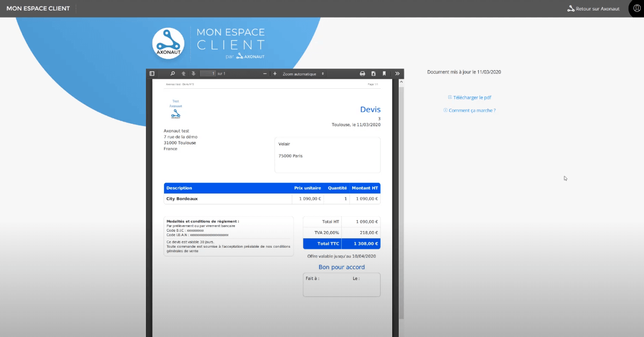Click Télécharger le pdf link
The height and width of the screenshot is (337, 644).
pos(470,98)
